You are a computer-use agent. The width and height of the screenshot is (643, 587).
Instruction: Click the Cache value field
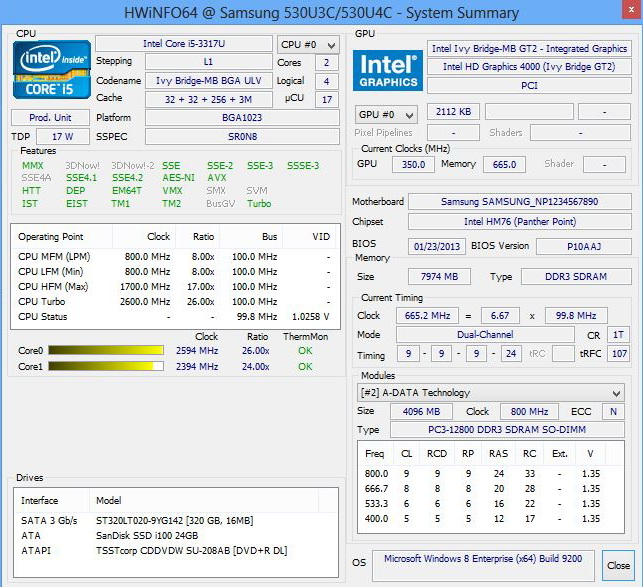coord(208,99)
